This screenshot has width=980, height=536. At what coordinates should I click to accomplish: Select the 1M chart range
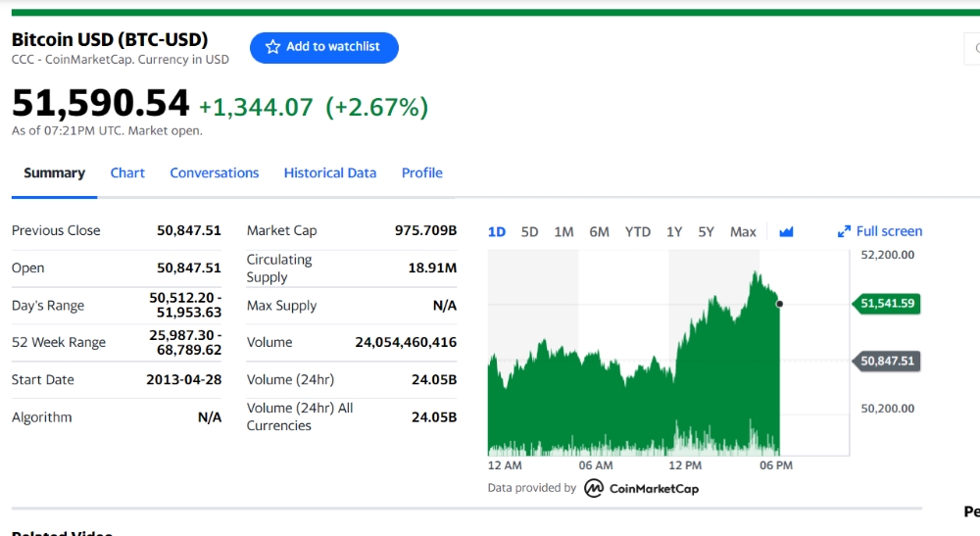tap(563, 232)
